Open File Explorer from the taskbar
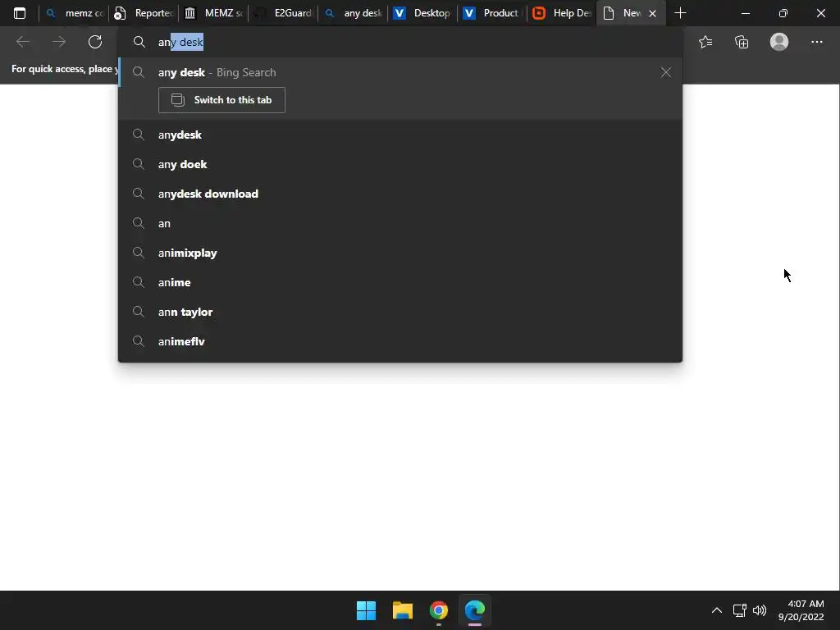840x630 pixels. [402, 610]
